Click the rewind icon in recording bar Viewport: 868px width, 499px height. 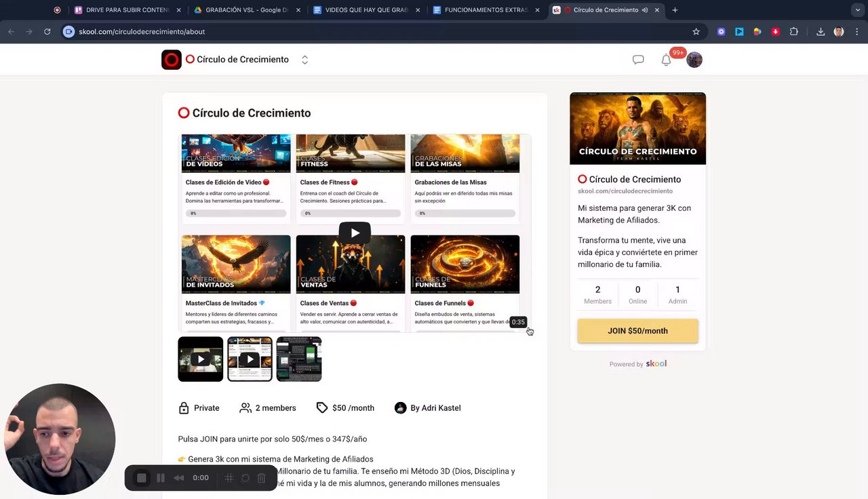tap(179, 478)
